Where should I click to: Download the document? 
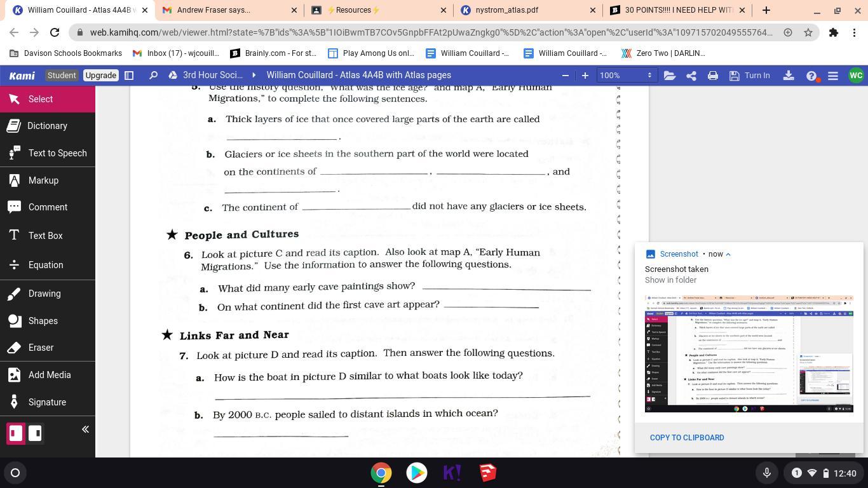point(789,76)
